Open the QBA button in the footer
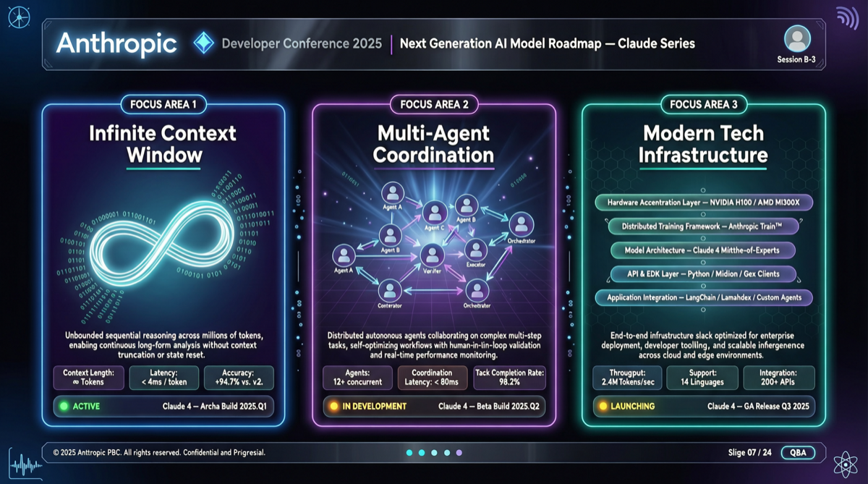This screenshot has height=484, width=868. [x=798, y=453]
